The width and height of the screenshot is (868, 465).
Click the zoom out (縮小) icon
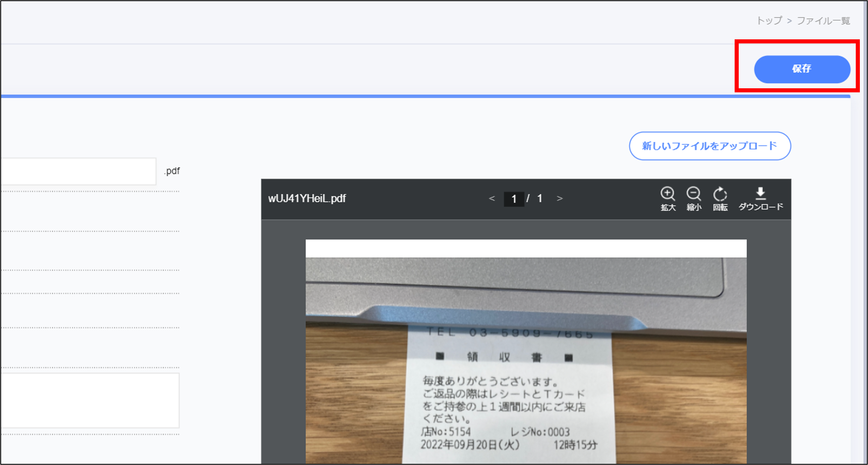(694, 198)
